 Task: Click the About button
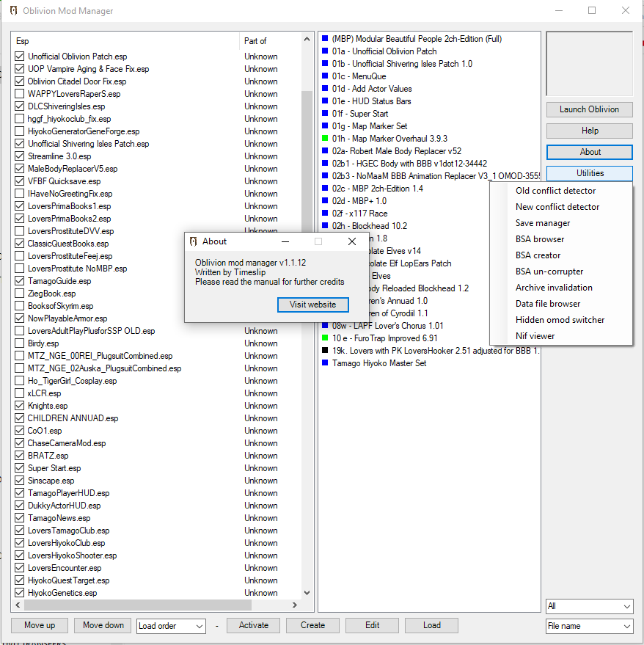(589, 152)
